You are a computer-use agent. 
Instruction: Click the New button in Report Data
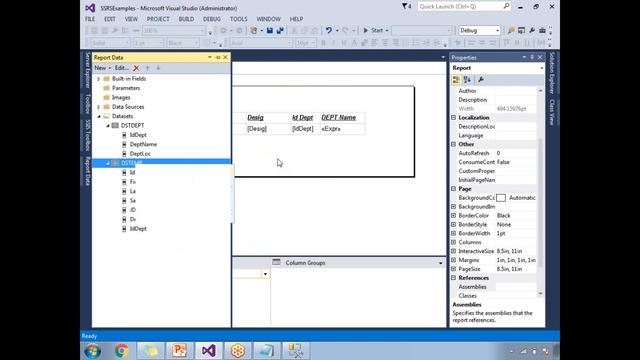point(102,68)
